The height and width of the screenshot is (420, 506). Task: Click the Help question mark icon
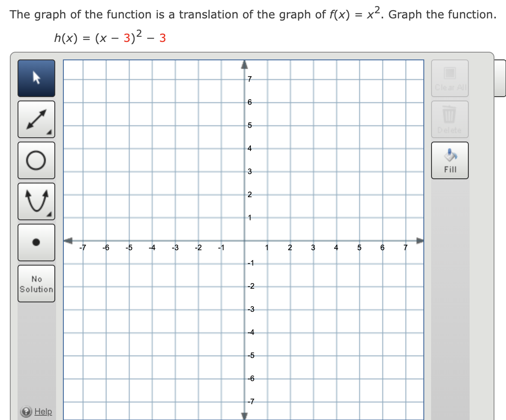tap(26, 411)
